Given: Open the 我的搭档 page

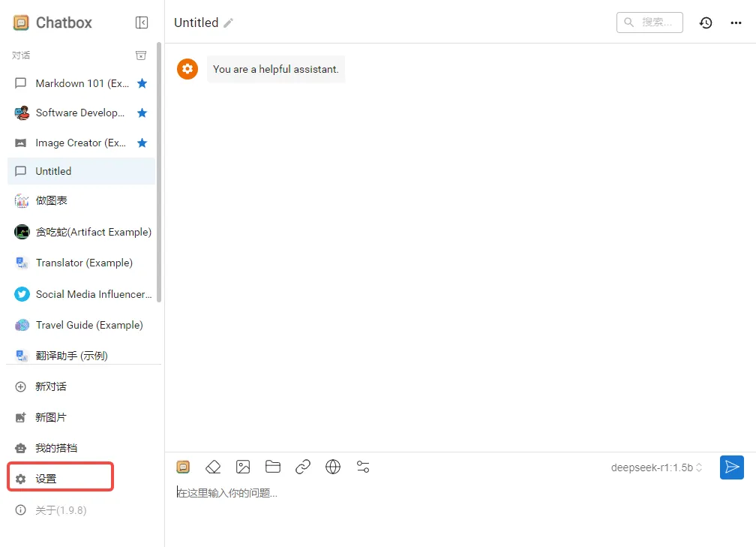Looking at the screenshot, I should [x=55, y=448].
